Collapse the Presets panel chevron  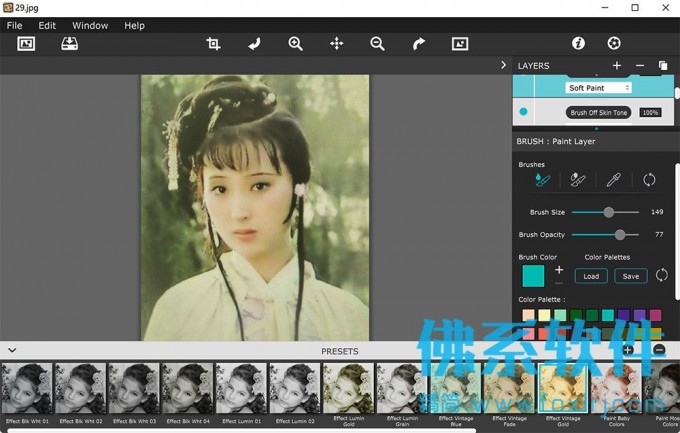(x=12, y=350)
